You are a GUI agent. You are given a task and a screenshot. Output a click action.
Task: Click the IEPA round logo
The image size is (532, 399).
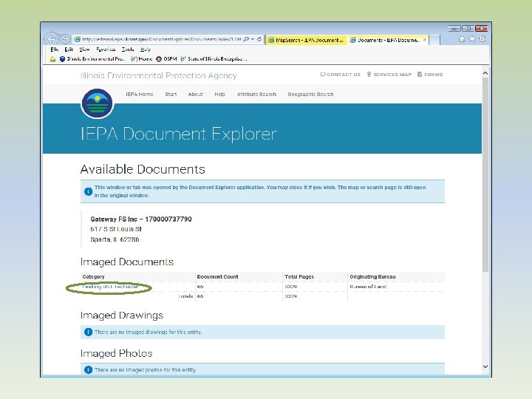click(x=97, y=103)
